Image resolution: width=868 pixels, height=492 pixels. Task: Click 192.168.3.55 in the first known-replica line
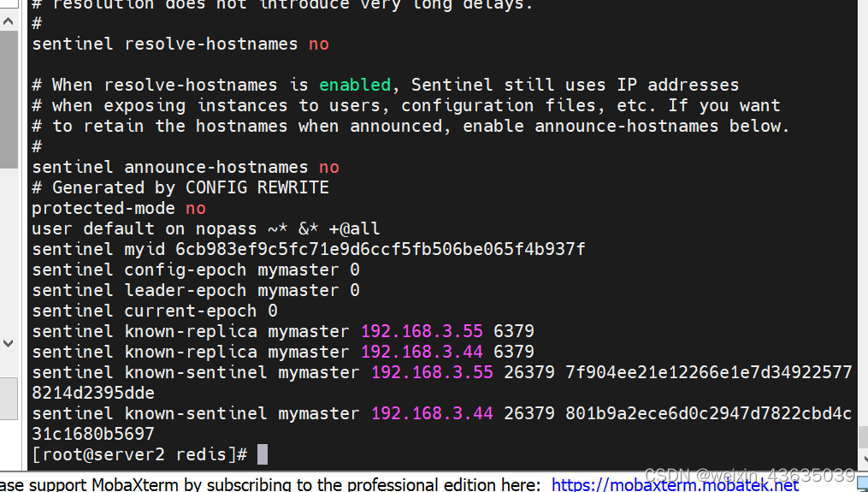pyautogui.click(x=422, y=331)
